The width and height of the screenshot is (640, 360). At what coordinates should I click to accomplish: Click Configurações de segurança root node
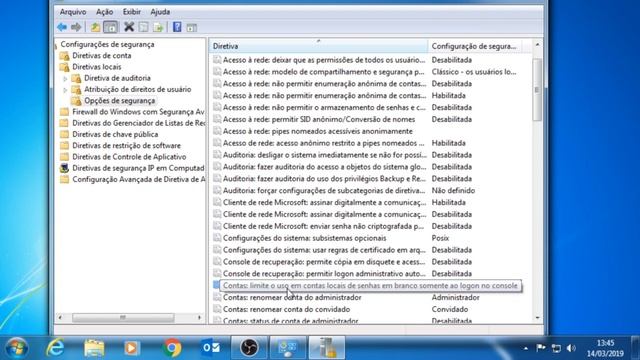tap(107, 44)
